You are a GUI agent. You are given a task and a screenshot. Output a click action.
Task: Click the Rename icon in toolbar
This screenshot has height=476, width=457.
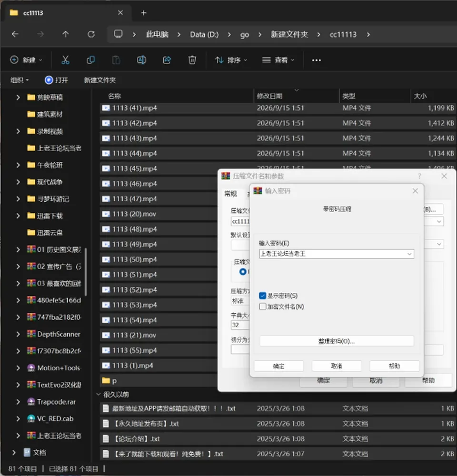tap(141, 60)
